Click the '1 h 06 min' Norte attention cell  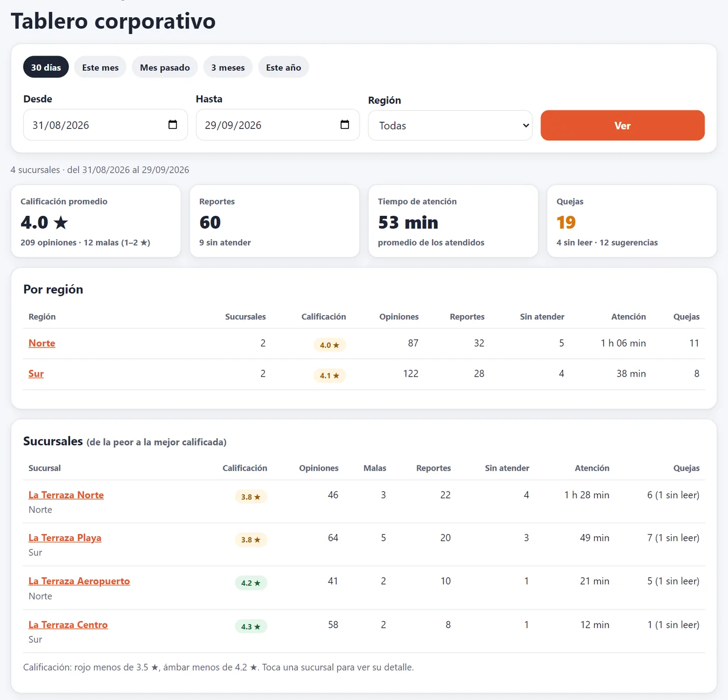(623, 343)
